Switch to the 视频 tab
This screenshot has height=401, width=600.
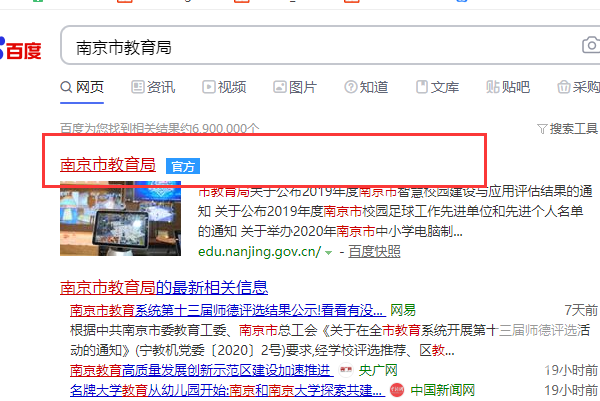(x=224, y=87)
